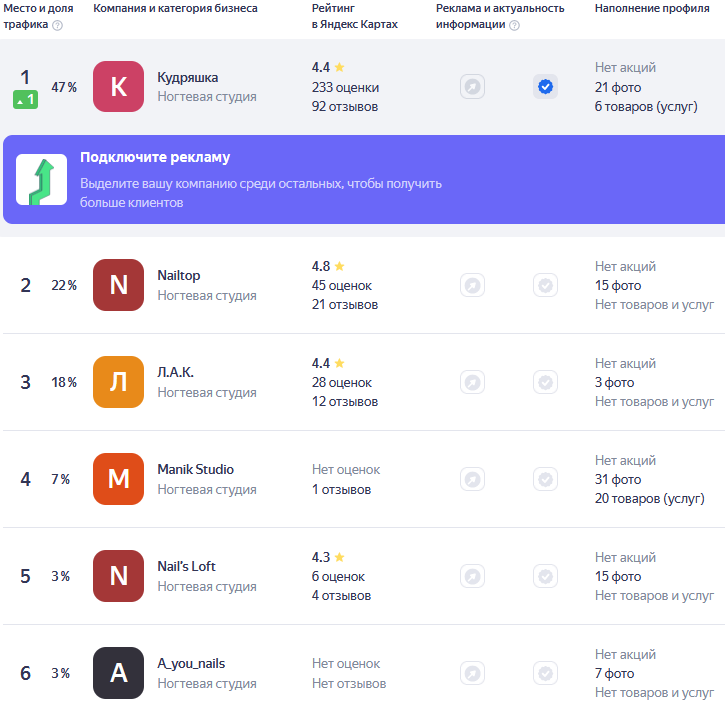This screenshot has height=710, width=725.
Task: Click the help icon next to 'трафика' header
Action: click(x=57, y=25)
